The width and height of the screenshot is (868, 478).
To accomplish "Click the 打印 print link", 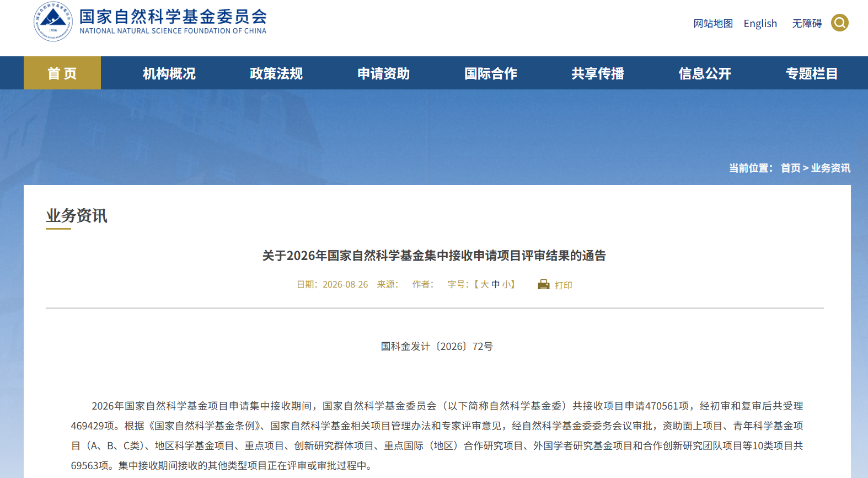I will (x=564, y=285).
